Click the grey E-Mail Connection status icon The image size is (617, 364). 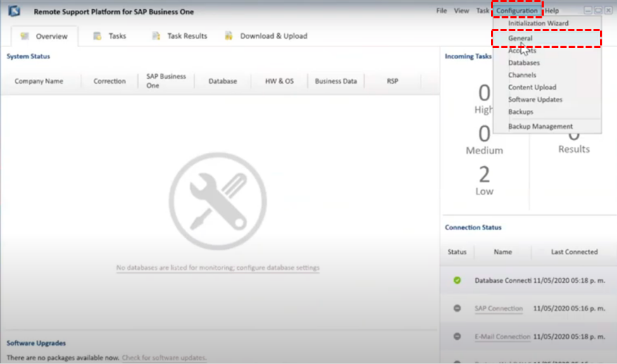pyautogui.click(x=457, y=337)
